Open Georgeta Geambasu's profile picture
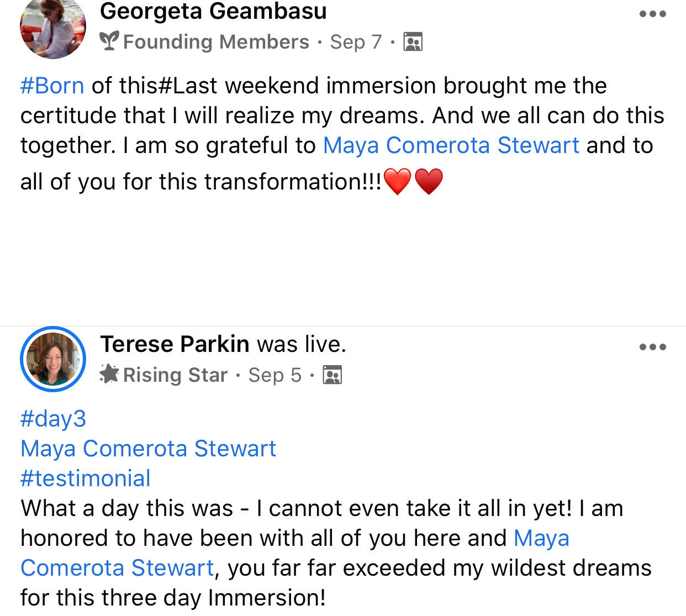686x616 pixels. click(x=53, y=28)
